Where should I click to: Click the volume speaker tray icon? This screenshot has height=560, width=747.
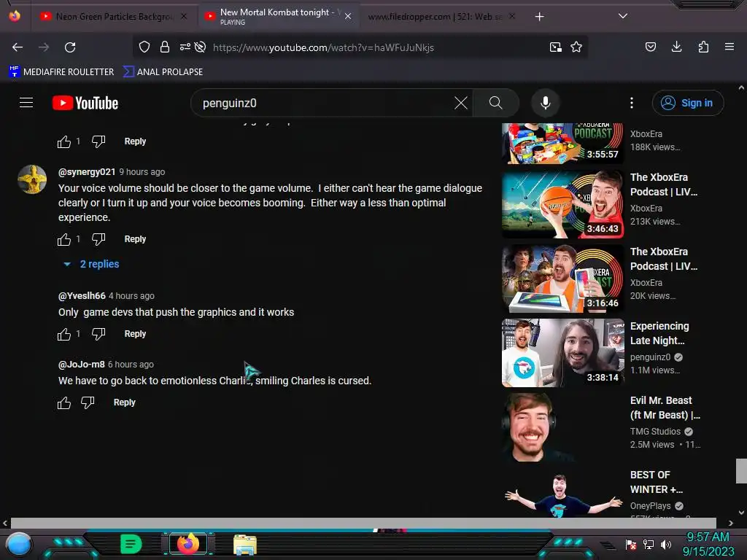[x=665, y=545]
